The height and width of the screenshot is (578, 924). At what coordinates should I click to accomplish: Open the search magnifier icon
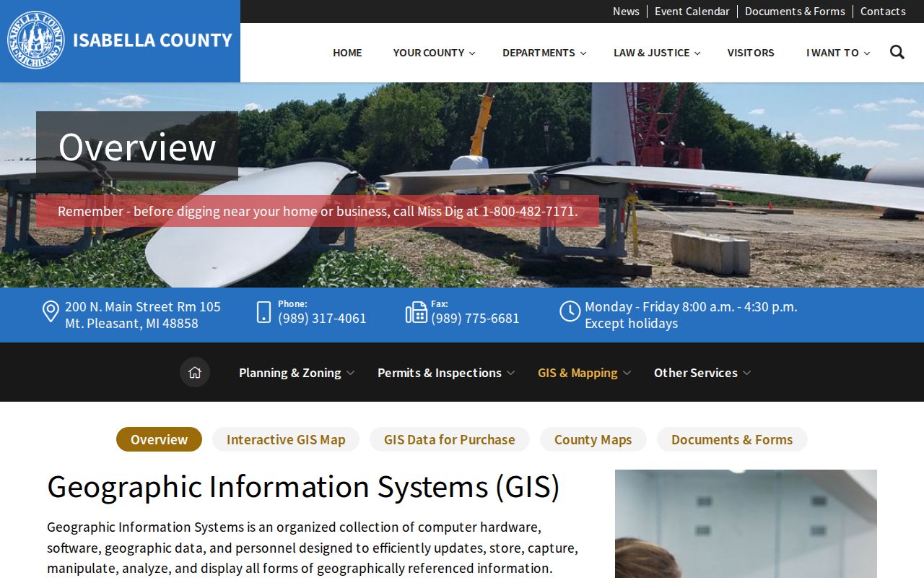[x=897, y=52]
